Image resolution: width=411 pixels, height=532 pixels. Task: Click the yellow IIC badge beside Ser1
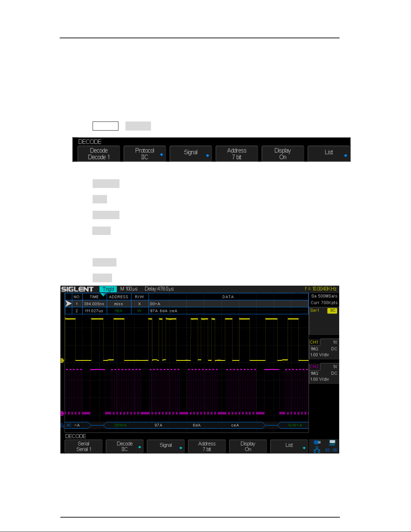point(332,310)
